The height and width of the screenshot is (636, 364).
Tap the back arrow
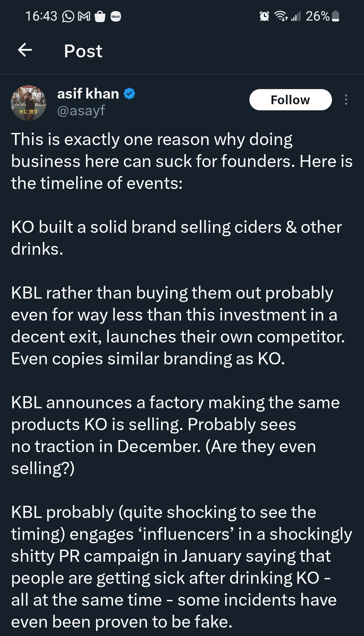25,50
